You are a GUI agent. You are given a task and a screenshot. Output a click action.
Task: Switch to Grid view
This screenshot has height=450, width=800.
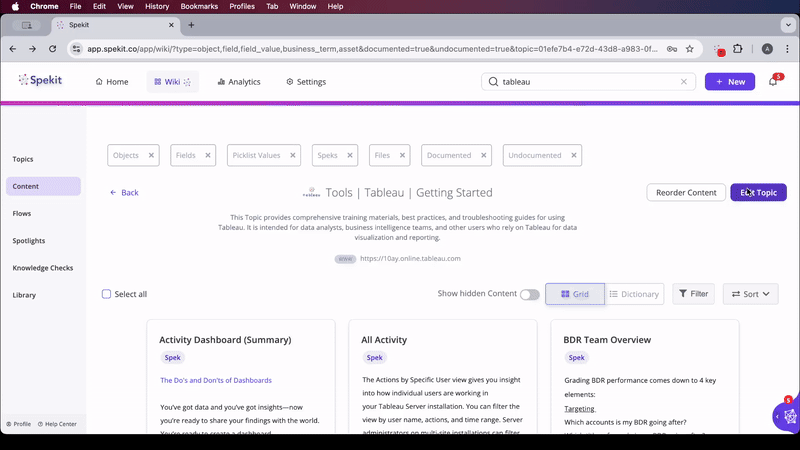(x=575, y=294)
